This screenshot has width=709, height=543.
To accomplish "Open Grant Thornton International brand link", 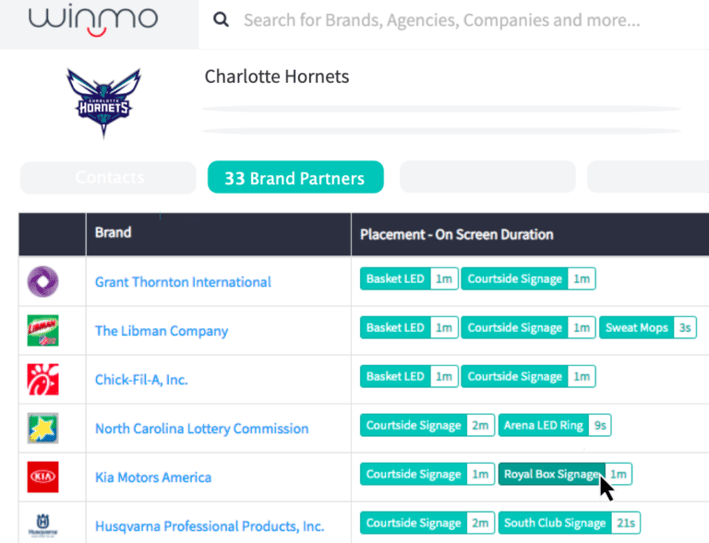I will coord(183,282).
